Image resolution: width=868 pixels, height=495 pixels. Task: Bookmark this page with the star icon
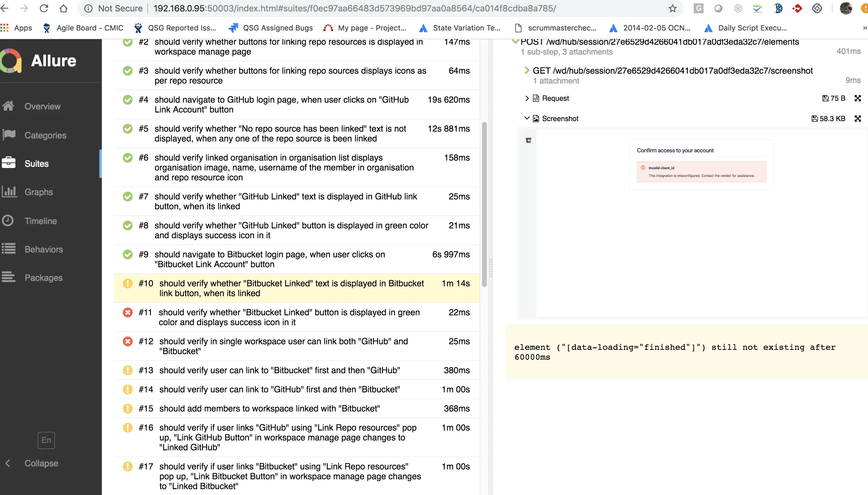tap(672, 9)
